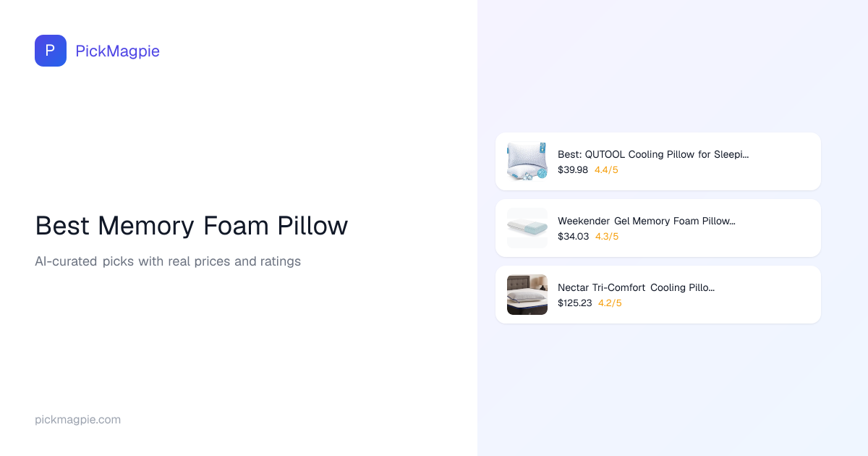Click the 4.2/5 rating text
This screenshot has width=868, height=456.
[x=610, y=303]
